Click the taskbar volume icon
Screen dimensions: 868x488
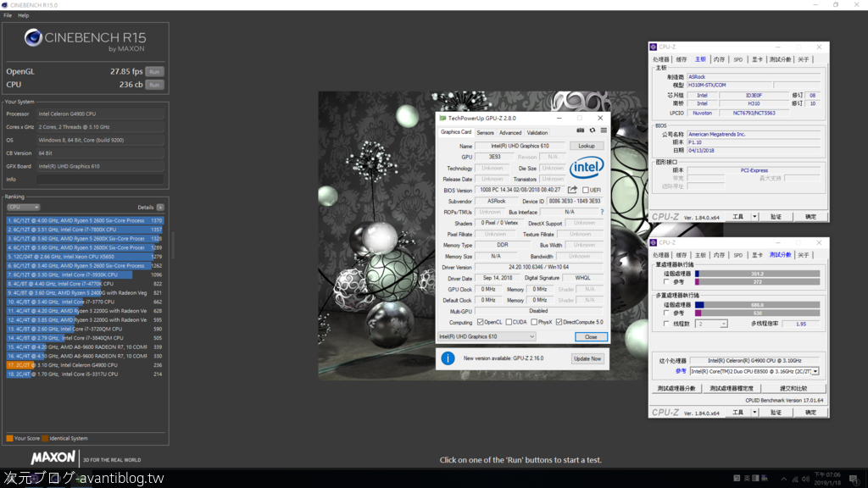coord(805,479)
